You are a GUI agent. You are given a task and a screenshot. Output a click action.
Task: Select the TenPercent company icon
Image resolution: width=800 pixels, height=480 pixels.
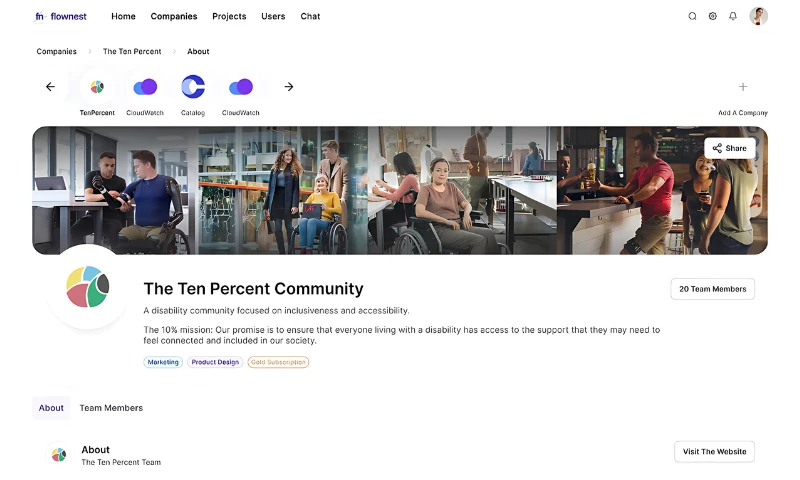97,87
